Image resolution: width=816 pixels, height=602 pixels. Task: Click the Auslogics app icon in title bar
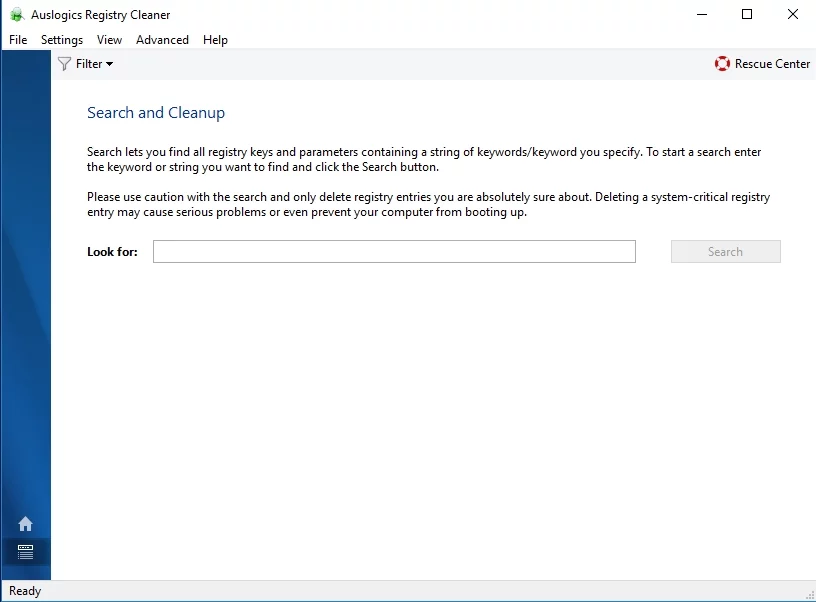pos(17,15)
